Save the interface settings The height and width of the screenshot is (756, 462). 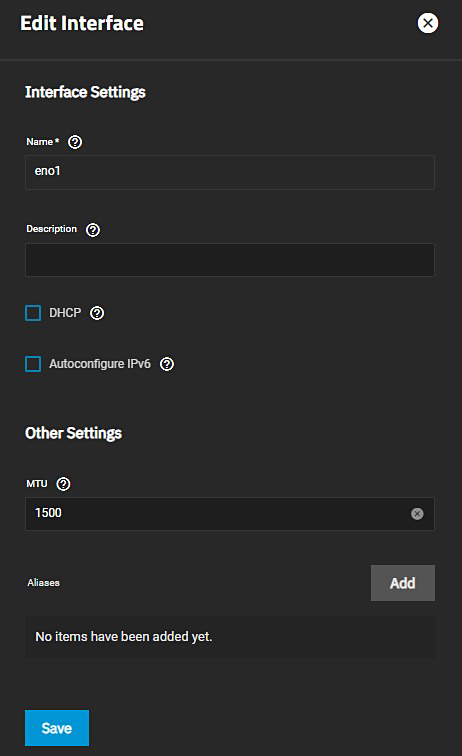click(57, 728)
